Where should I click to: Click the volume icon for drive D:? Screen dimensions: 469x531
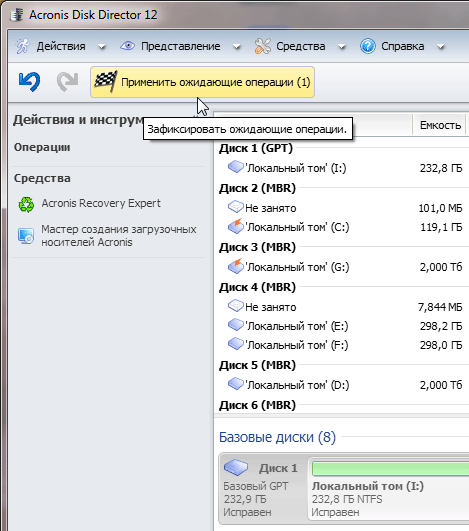236,384
